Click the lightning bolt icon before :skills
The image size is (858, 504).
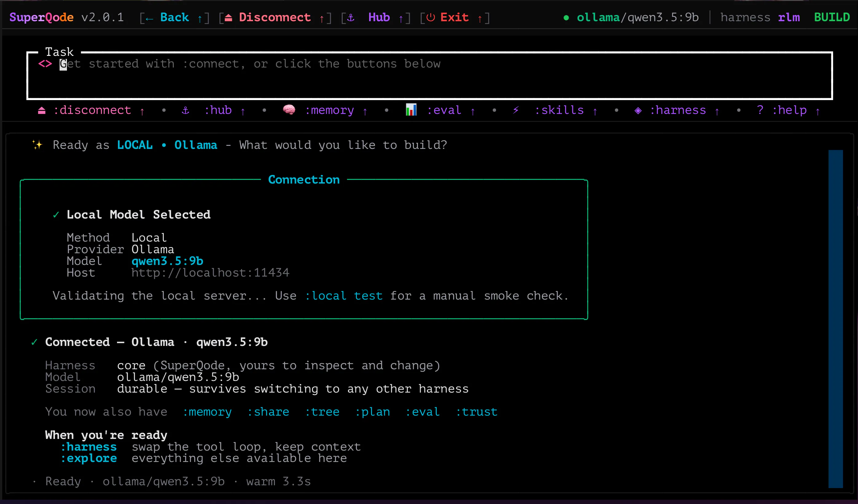pyautogui.click(x=516, y=110)
